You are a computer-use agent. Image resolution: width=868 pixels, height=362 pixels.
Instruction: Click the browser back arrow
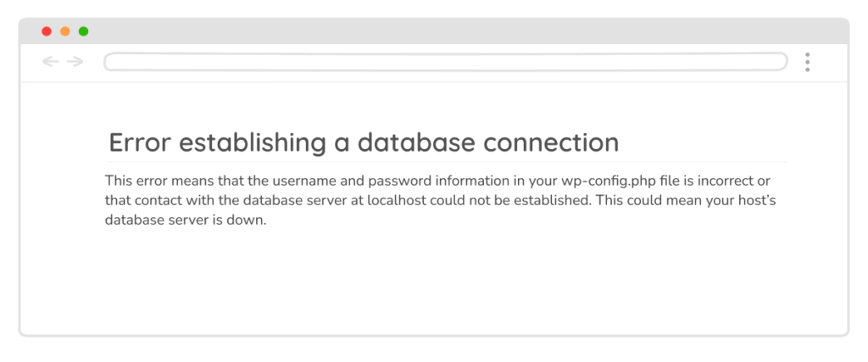[x=50, y=61]
